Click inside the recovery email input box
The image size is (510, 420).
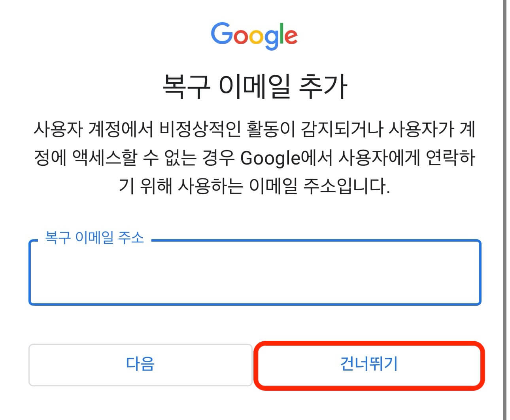click(x=255, y=273)
